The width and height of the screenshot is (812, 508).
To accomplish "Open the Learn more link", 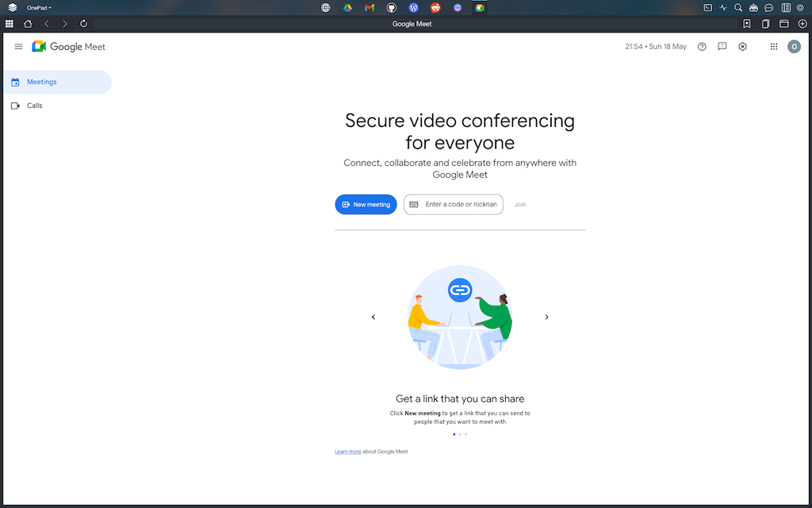I will pyautogui.click(x=348, y=452).
